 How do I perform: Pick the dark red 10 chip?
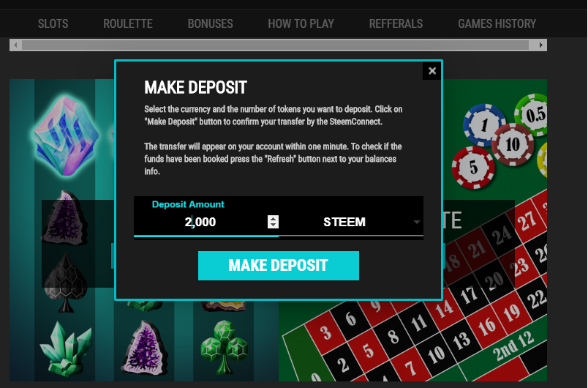tap(512, 144)
